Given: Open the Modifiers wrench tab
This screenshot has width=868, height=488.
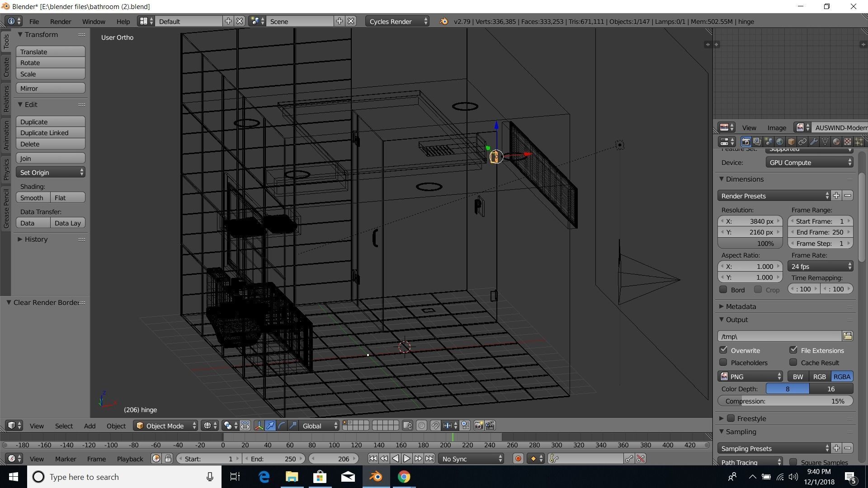Looking at the screenshot, I should pos(814,141).
